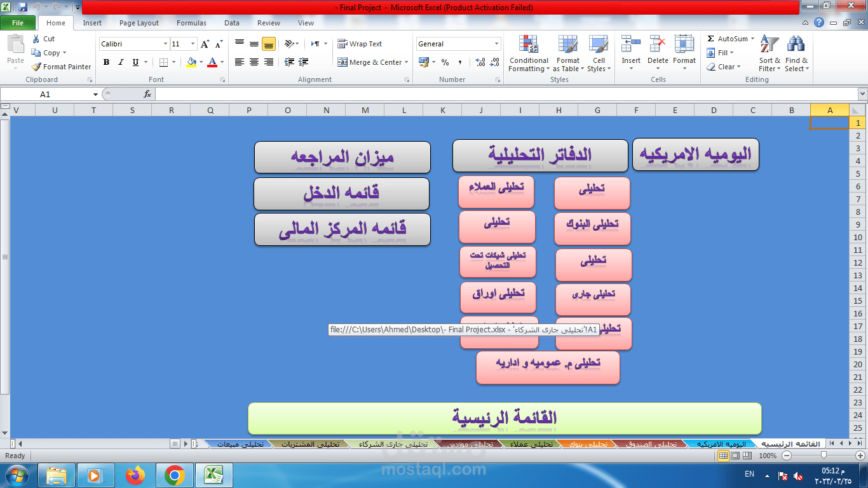
Task: Open Find & Select menu
Action: [x=796, y=53]
